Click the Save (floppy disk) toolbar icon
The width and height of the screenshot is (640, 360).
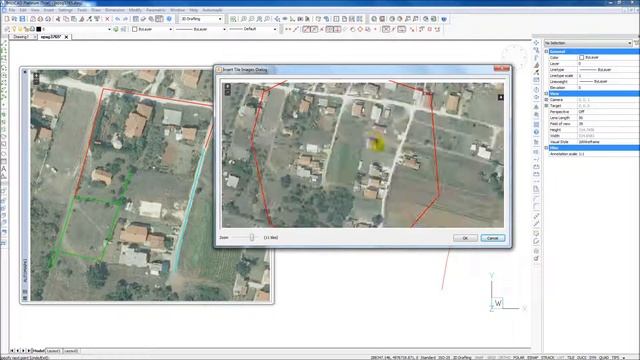click(x=22, y=19)
